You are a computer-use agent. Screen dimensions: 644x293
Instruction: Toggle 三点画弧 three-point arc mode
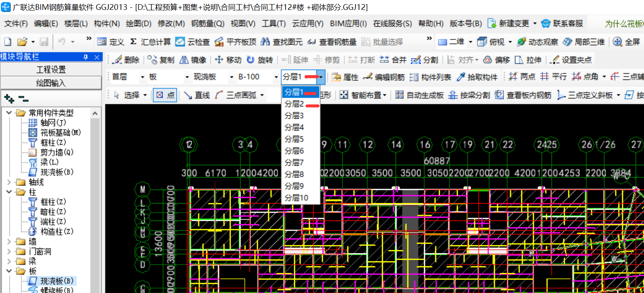click(x=236, y=95)
